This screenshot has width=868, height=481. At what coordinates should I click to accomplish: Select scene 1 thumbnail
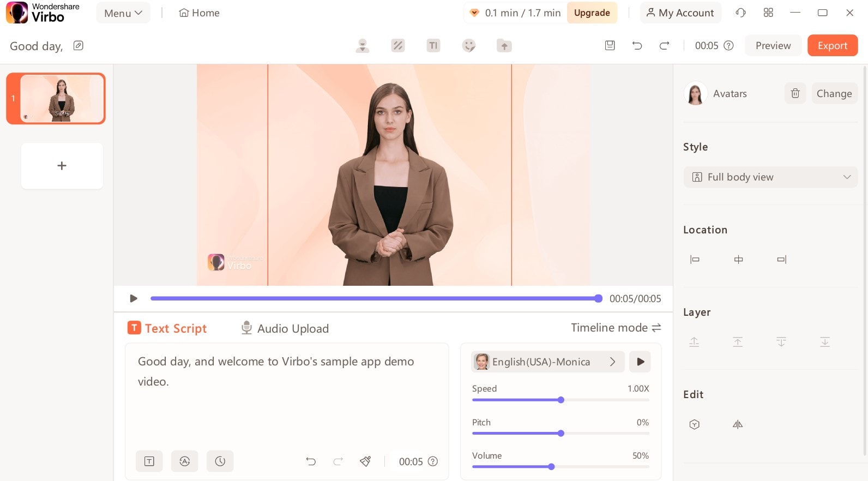56,99
